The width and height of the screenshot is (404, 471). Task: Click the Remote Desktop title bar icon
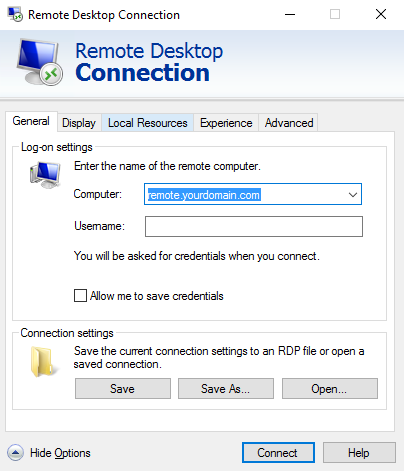point(15,15)
